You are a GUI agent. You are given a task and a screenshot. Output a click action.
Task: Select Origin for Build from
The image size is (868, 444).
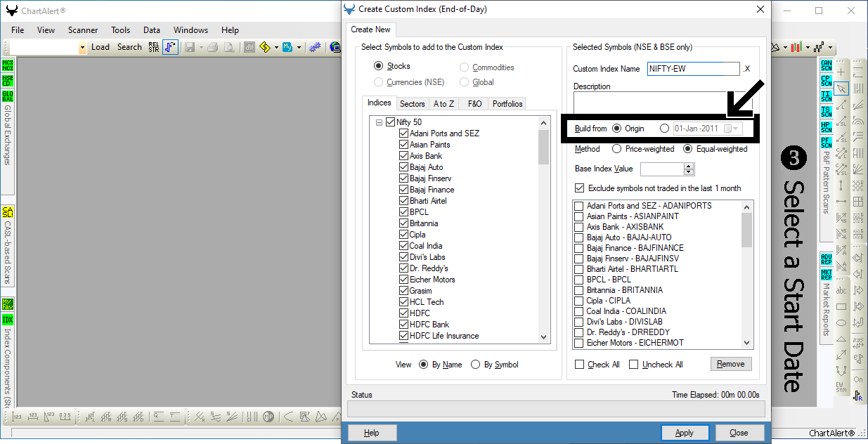tap(617, 129)
